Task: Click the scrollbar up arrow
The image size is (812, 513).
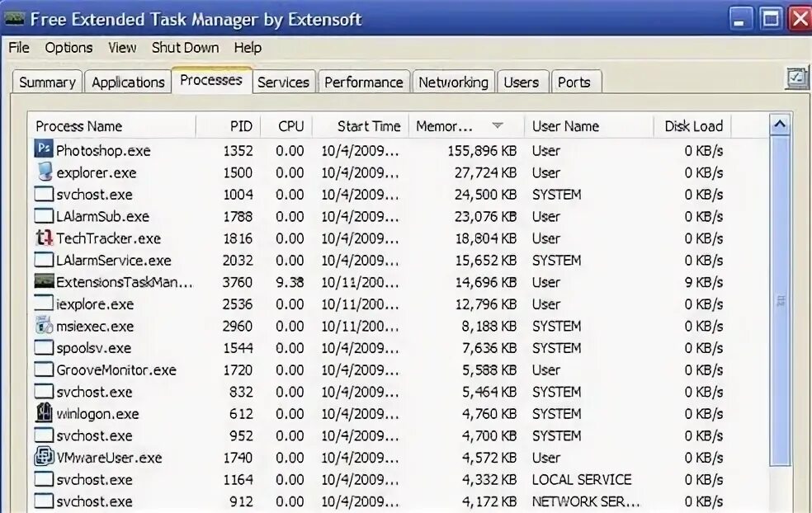Action: click(x=779, y=126)
